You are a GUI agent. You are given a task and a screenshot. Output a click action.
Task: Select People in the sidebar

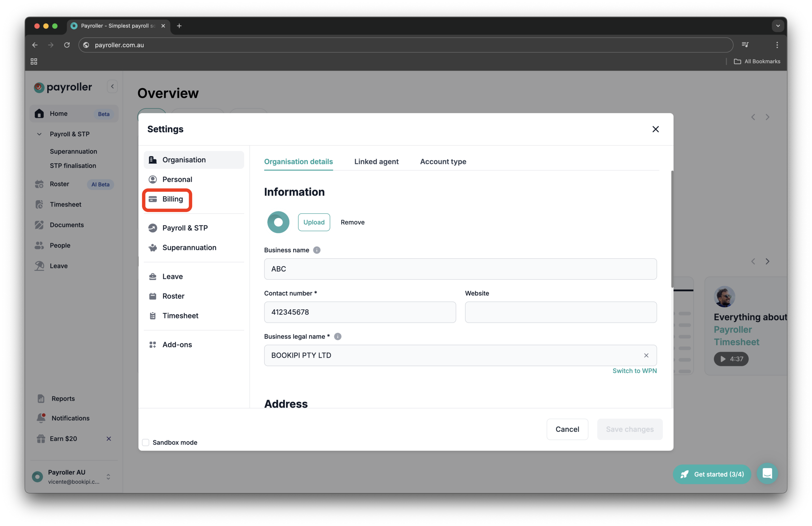(x=60, y=245)
